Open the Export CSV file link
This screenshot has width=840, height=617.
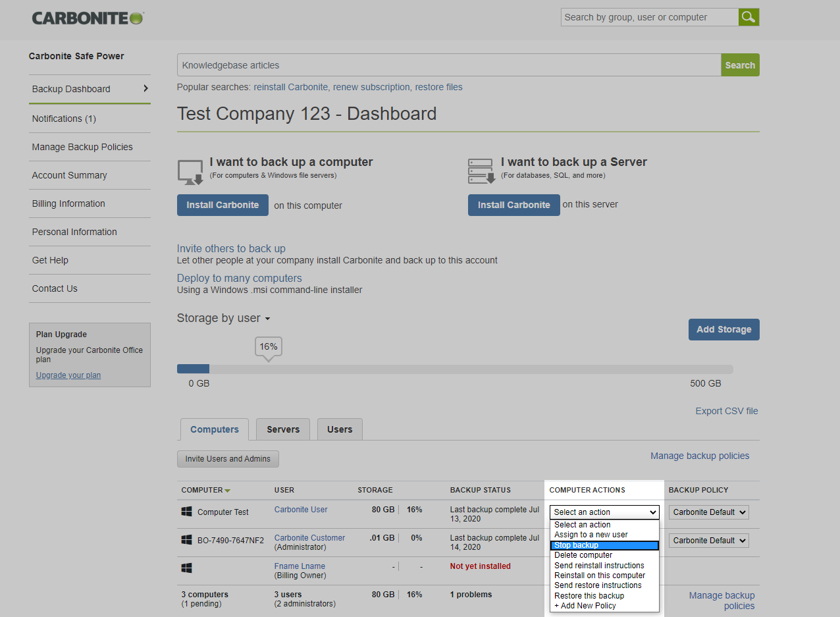click(x=726, y=411)
